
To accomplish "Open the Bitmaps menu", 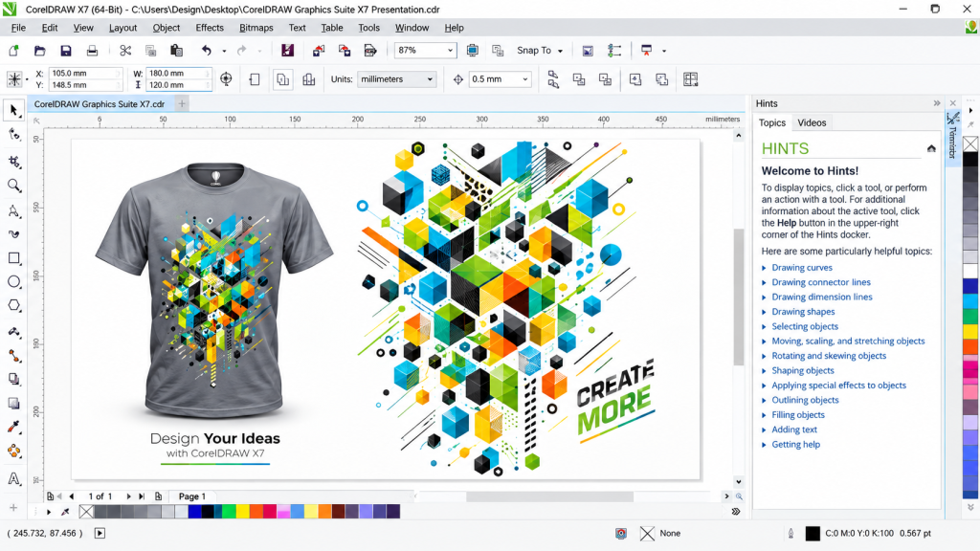I will click(256, 28).
